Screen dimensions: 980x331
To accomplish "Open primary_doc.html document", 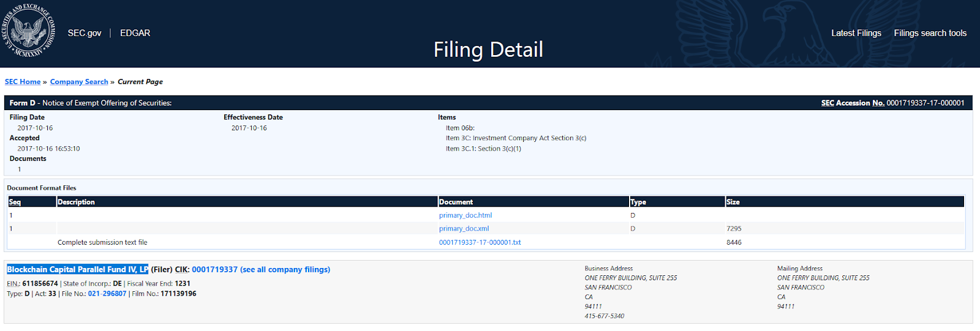I will [466, 215].
